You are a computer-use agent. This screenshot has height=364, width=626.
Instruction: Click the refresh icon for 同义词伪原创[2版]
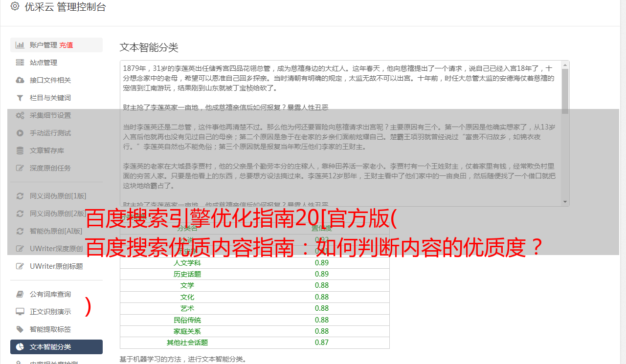(x=20, y=214)
